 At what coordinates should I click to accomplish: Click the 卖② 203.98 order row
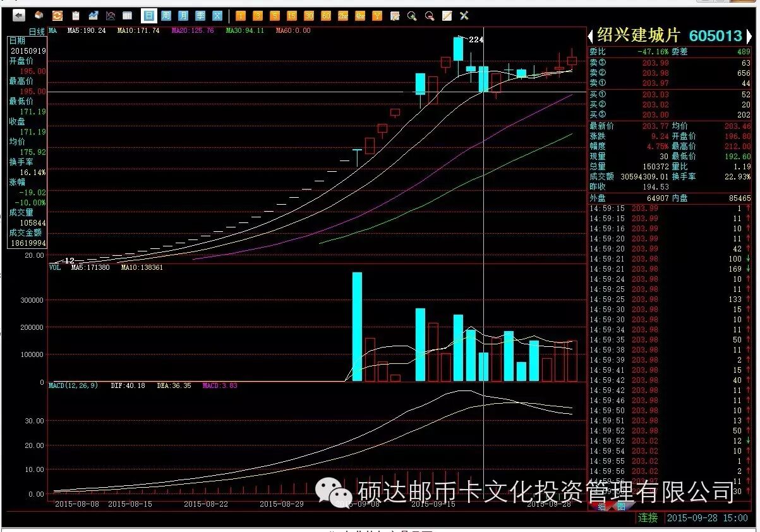670,73
